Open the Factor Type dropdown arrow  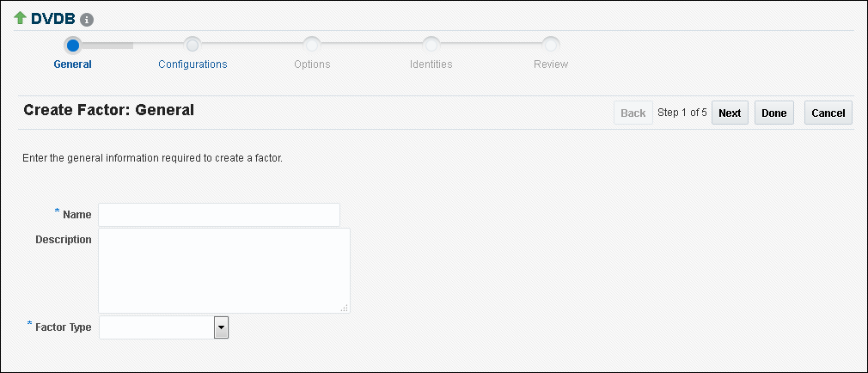coord(221,327)
